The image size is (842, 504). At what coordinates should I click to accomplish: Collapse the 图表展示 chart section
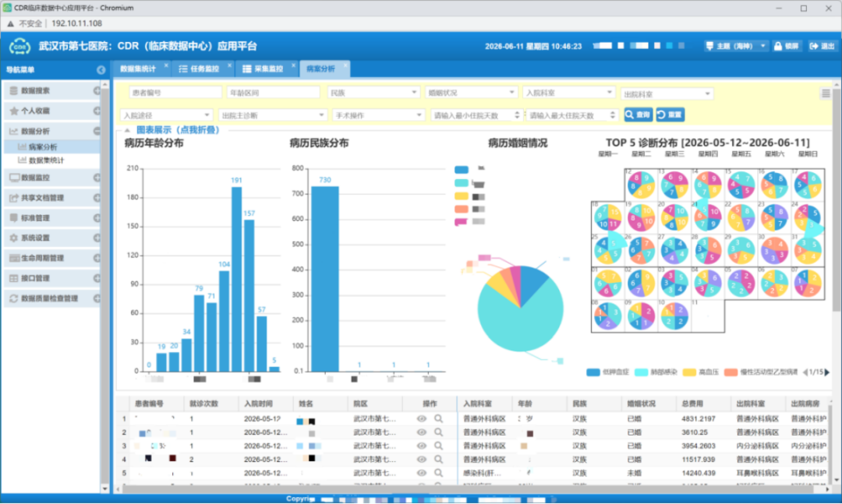click(x=127, y=130)
